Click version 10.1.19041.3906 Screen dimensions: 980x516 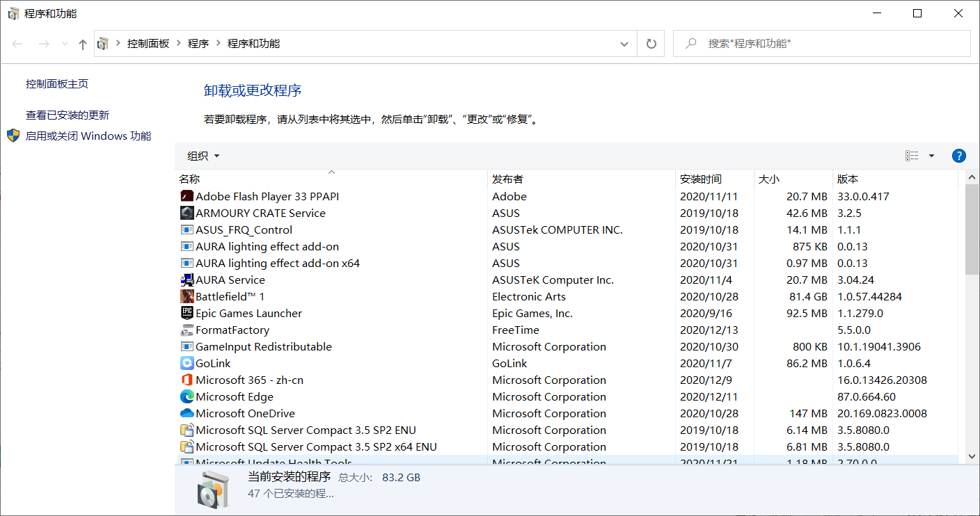[x=879, y=346]
